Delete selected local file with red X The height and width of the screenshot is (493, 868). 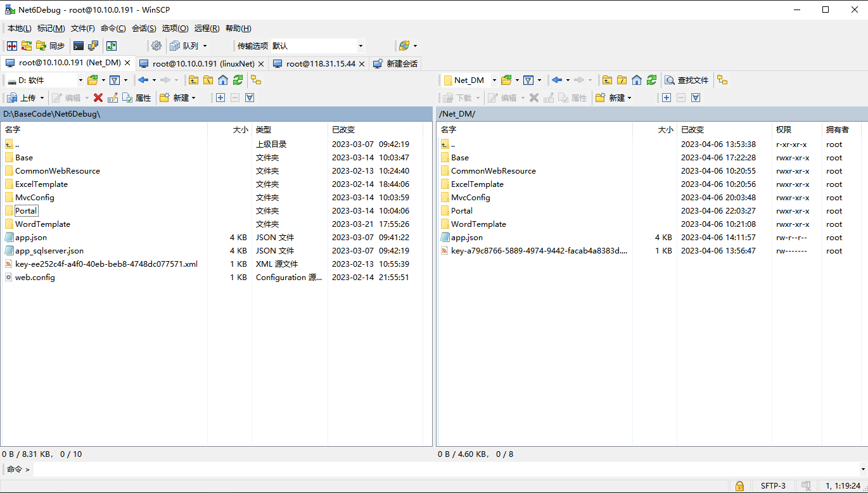pyautogui.click(x=98, y=98)
